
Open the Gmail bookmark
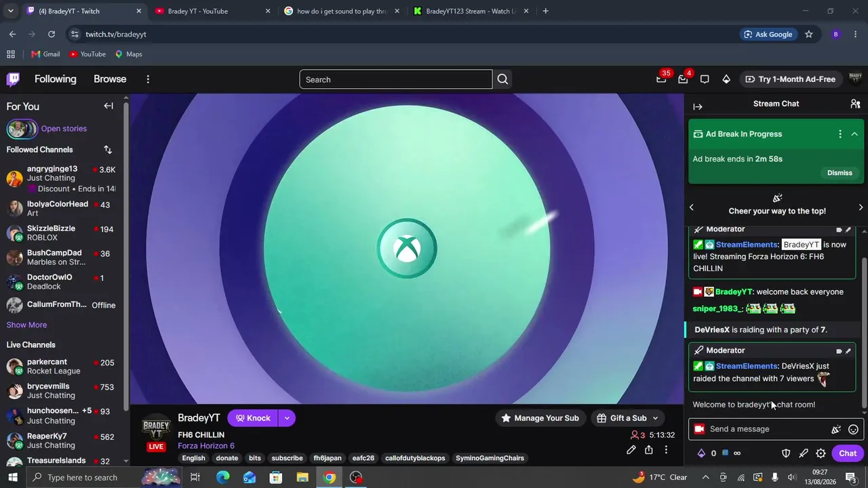[x=45, y=54]
